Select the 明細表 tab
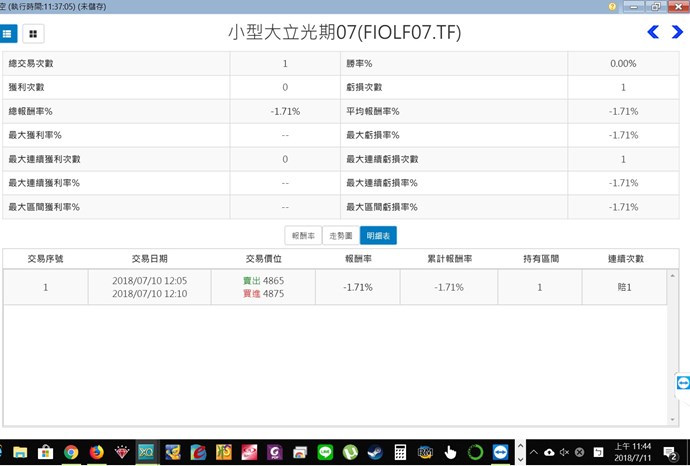 click(x=378, y=236)
